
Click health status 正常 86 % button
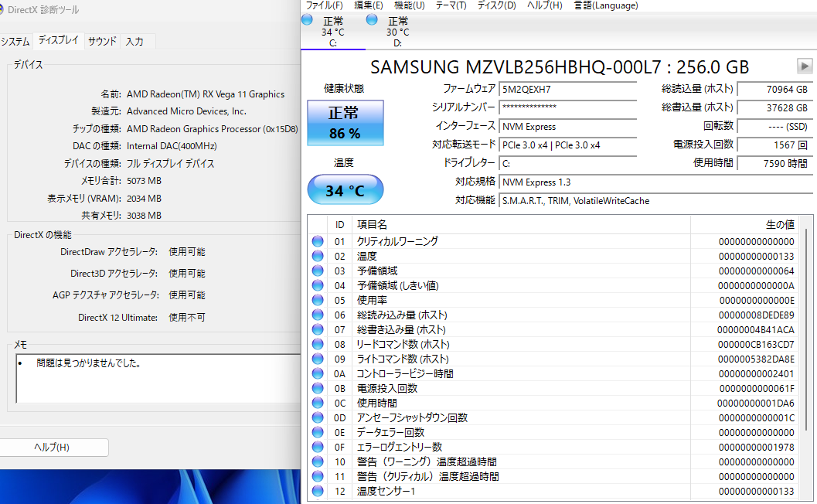tap(346, 122)
